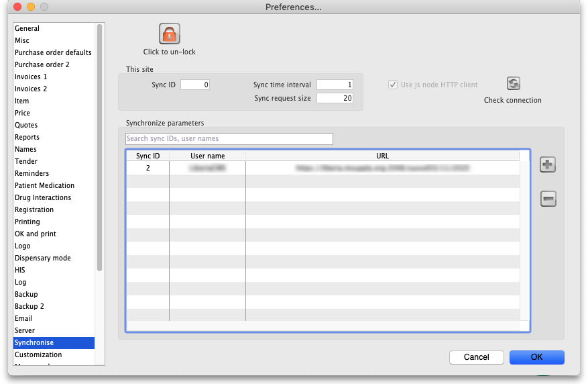
Task: Click the Sync ID input field
Action: 195,85
